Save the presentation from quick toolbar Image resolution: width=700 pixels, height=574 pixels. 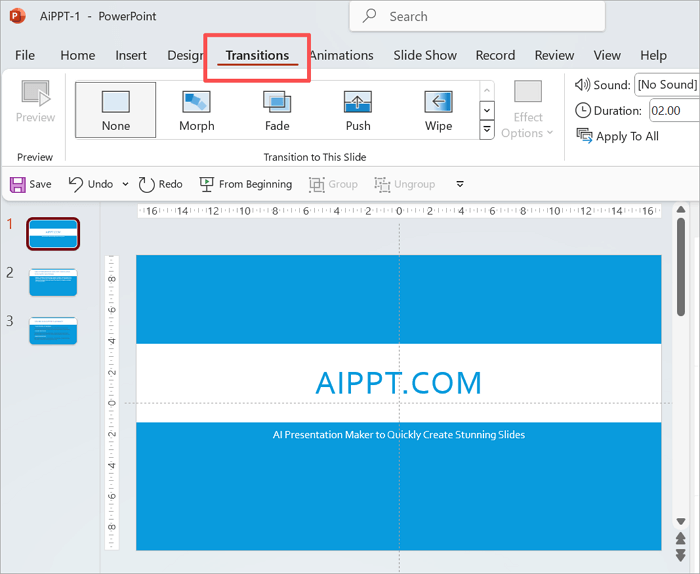[30, 184]
